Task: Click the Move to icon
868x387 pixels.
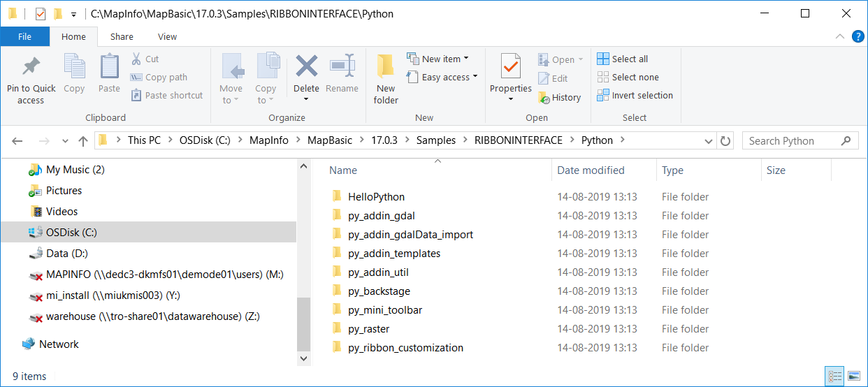Action: click(232, 67)
